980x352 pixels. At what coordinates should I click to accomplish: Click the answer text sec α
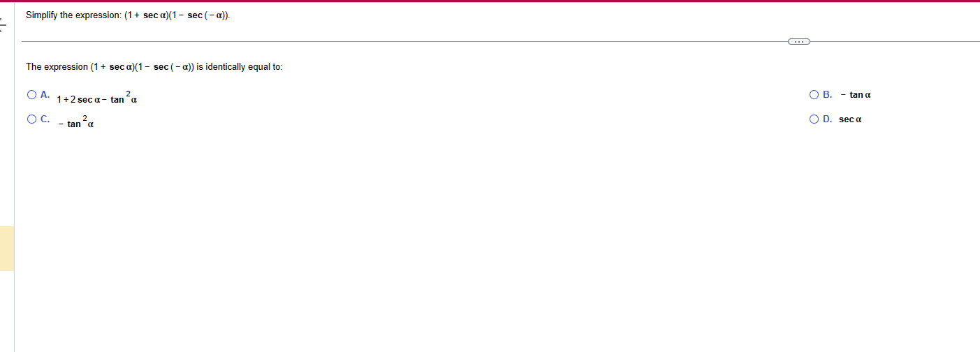[850, 119]
